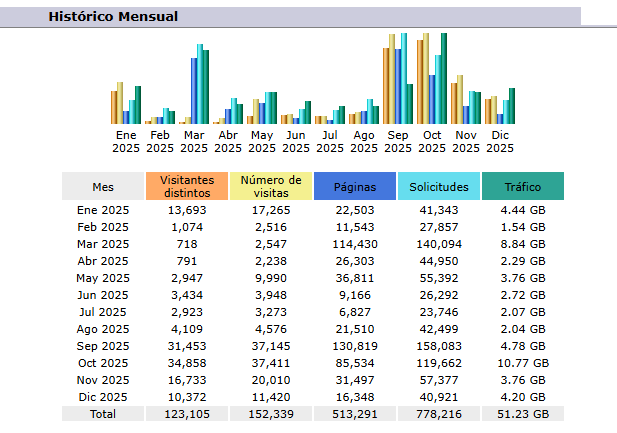This screenshot has width=617, height=433.
Task: Click the 778,216 total Solicitudes value
Action: click(438, 414)
